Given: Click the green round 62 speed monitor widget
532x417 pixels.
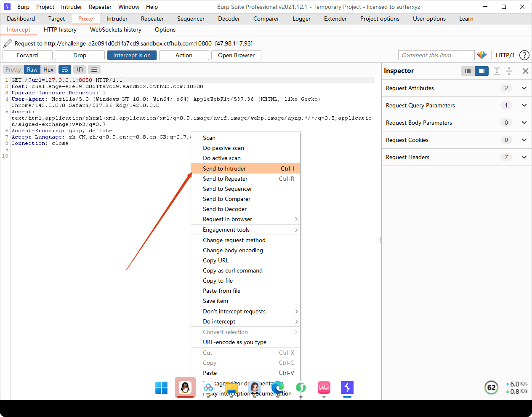Looking at the screenshot, I should pos(492,388).
